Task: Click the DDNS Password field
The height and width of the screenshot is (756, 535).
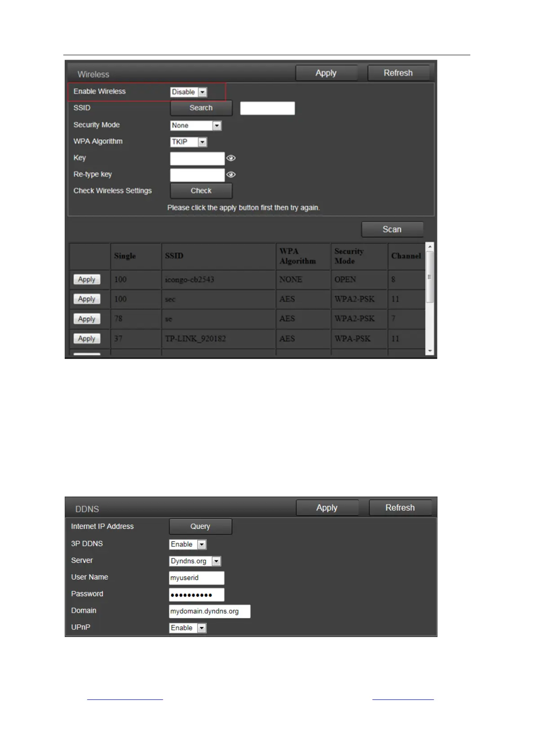Action: pyautogui.click(x=196, y=595)
